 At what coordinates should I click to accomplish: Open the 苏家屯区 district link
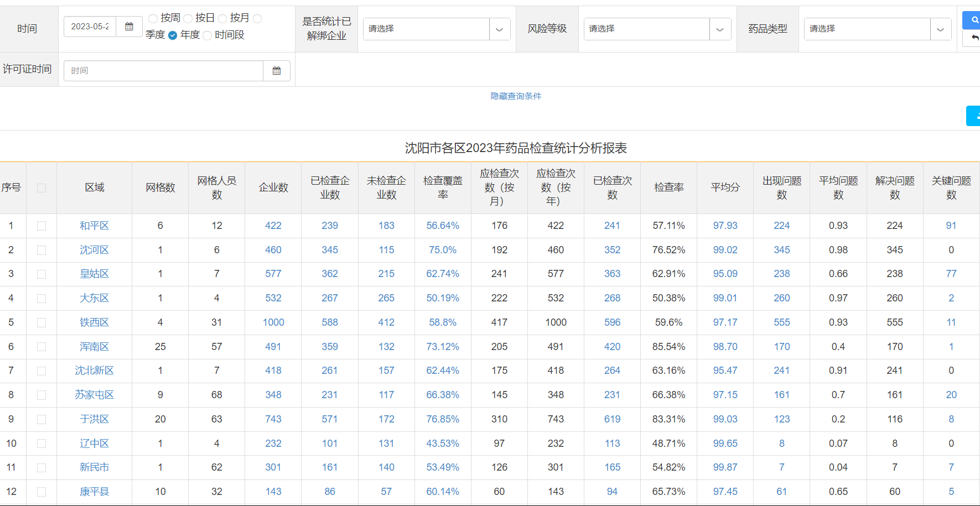94,395
